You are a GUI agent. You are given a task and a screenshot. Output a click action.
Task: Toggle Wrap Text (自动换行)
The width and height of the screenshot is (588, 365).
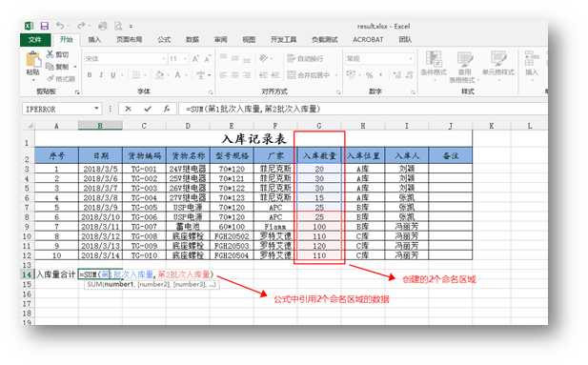(305, 58)
